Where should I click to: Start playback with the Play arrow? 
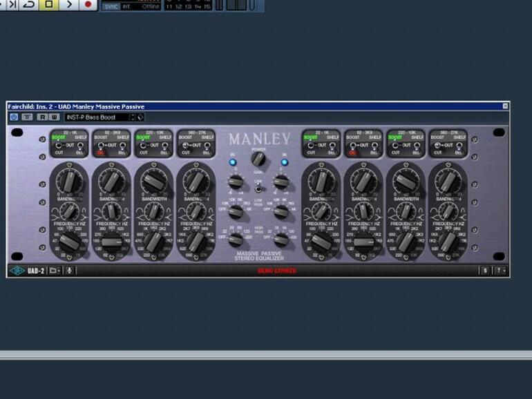68,5
